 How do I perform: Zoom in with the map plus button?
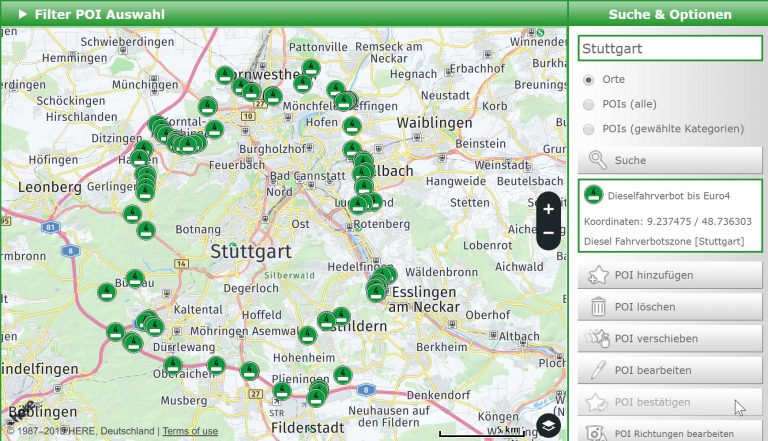[x=549, y=209]
